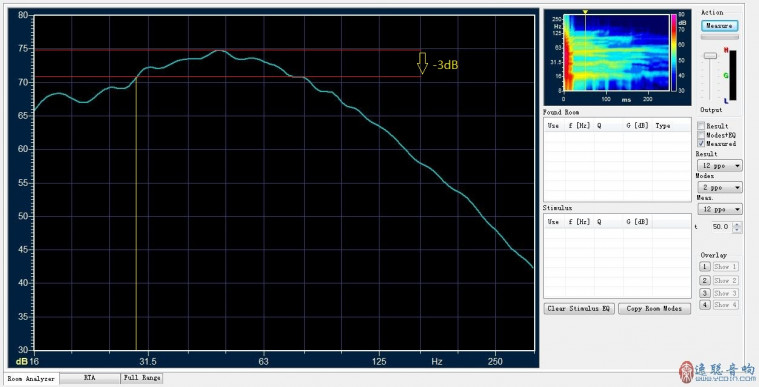Image resolution: width=759 pixels, height=387 pixels.
Task: Copy Room Modes to stimulus
Action: 654,309
